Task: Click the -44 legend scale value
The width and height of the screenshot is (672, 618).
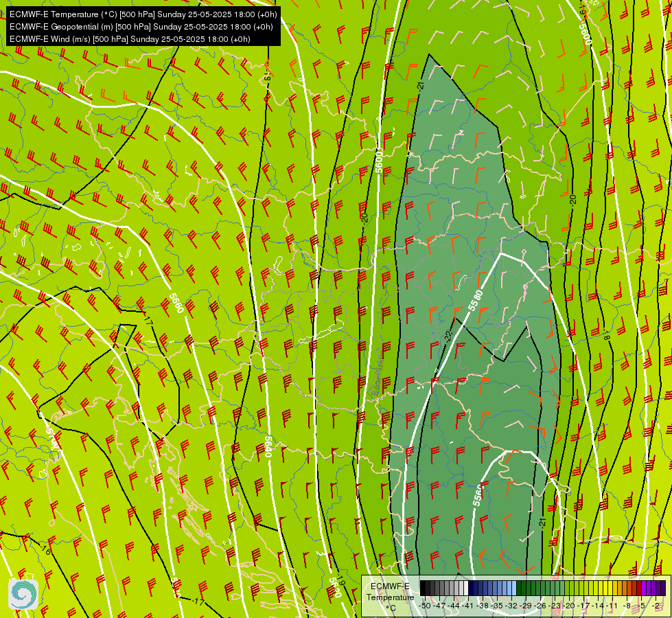Action: pos(454,606)
